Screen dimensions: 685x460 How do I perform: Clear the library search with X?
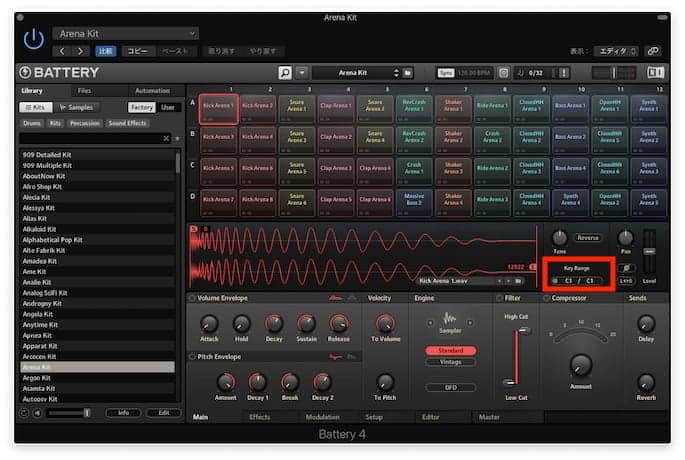point(166,138)
